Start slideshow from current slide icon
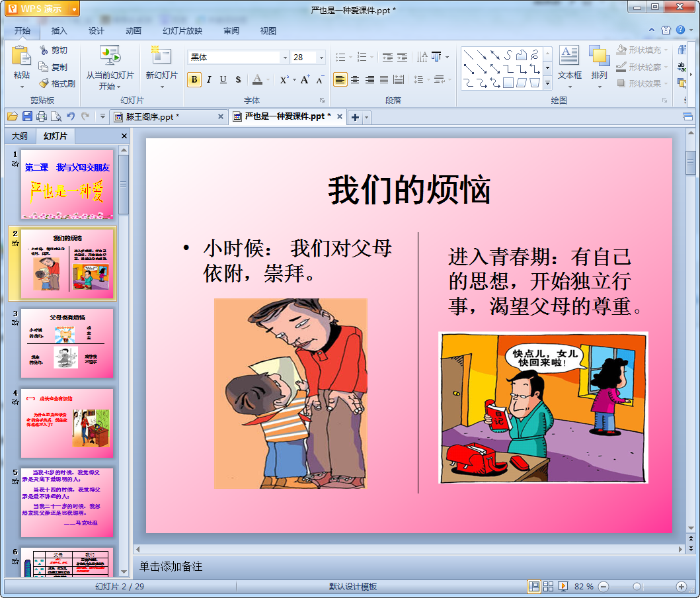This screenshot has height=598, width=700. [110, 56]
